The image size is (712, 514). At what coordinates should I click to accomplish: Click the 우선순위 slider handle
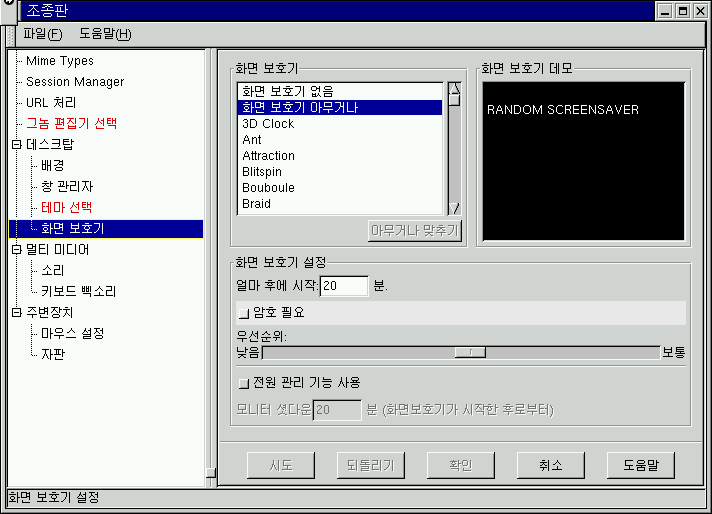[470, 352]
